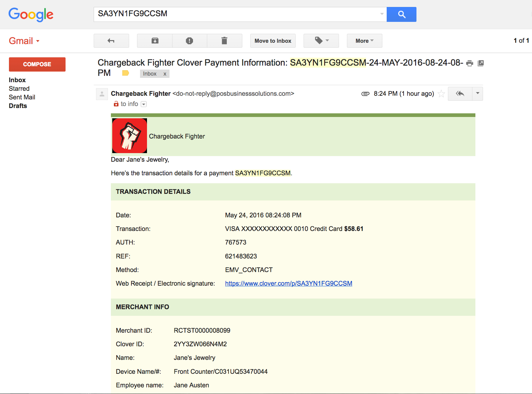Open the Starred folder

tap(19, 88)
